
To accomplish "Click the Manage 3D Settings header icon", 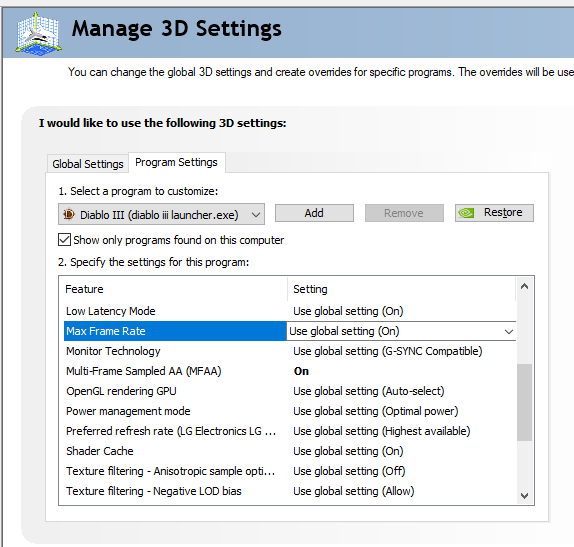I will pos(38,34).
